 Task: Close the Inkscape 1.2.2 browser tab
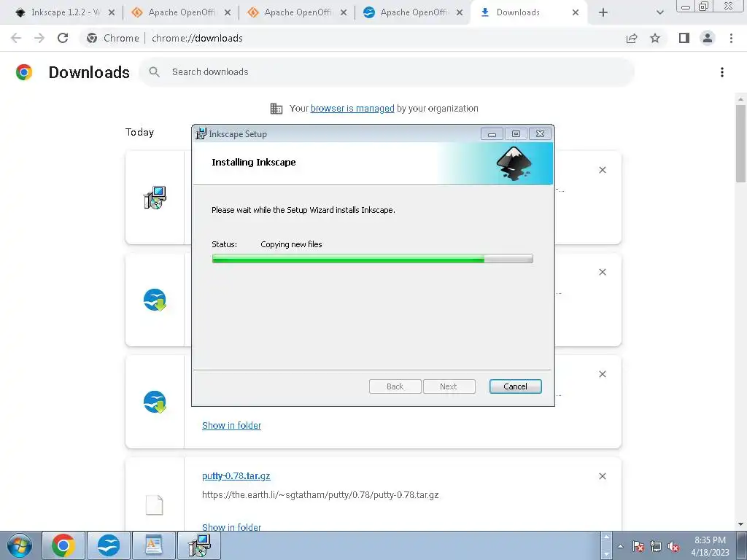coord(112,12)
